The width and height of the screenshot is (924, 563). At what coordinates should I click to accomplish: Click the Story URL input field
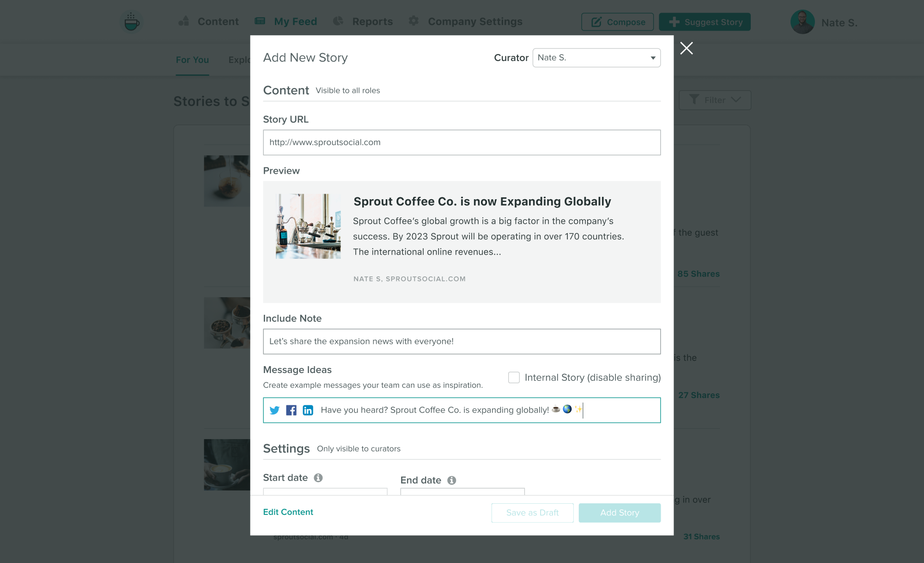462,142
